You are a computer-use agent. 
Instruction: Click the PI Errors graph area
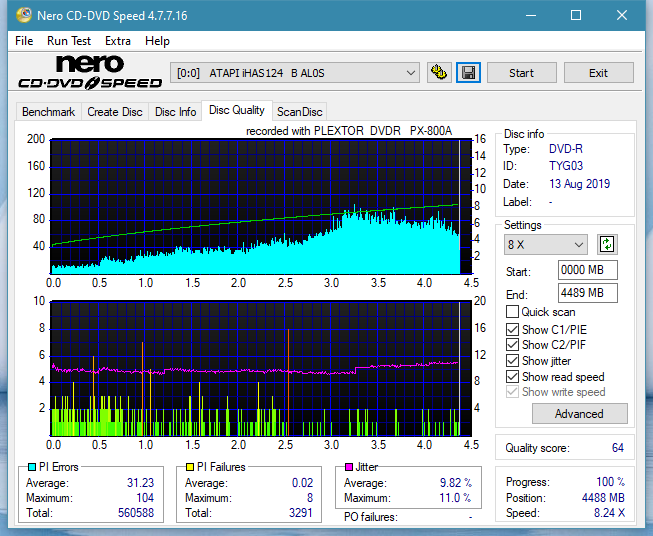pos(260,207)
